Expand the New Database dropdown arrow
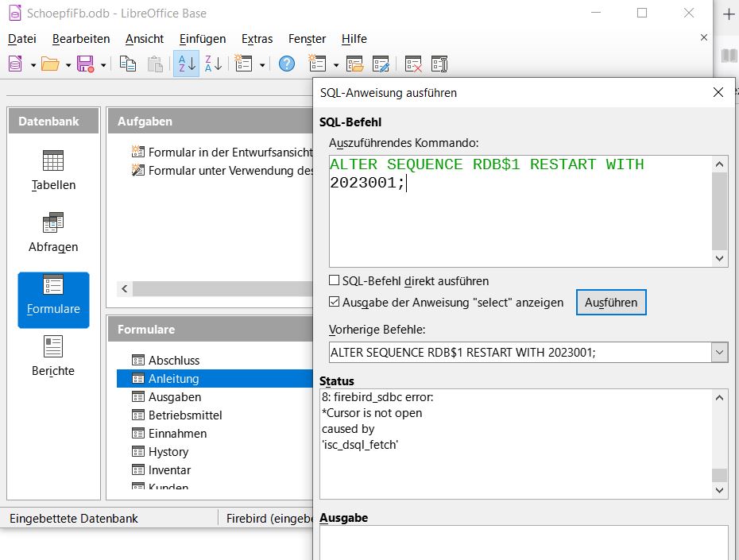The image size is (739, 560). (33, 64)
